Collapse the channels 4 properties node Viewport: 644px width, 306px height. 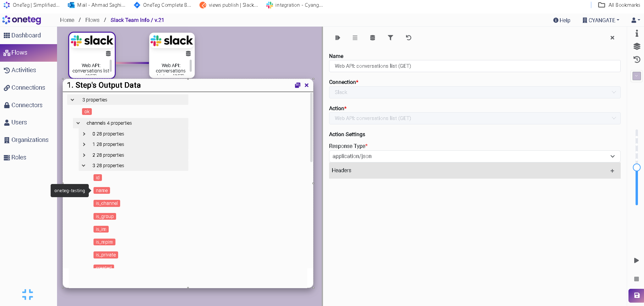point(78,123)
